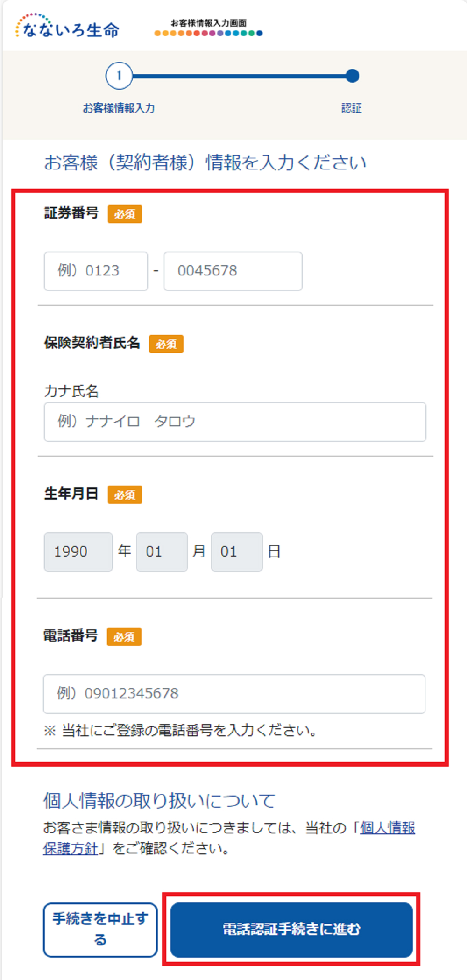This screenshot has height=980, width=467.
Task: Click the なないろ生命 logo
Action: tap(68, 26)
